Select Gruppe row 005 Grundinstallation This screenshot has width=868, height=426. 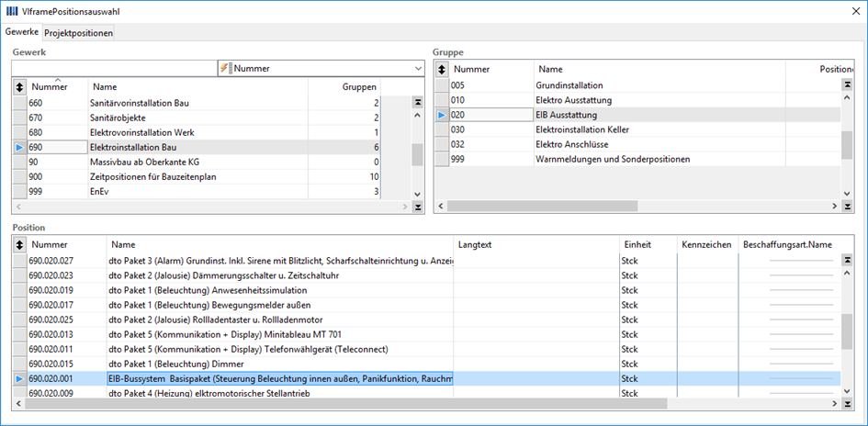coord(637,85)
